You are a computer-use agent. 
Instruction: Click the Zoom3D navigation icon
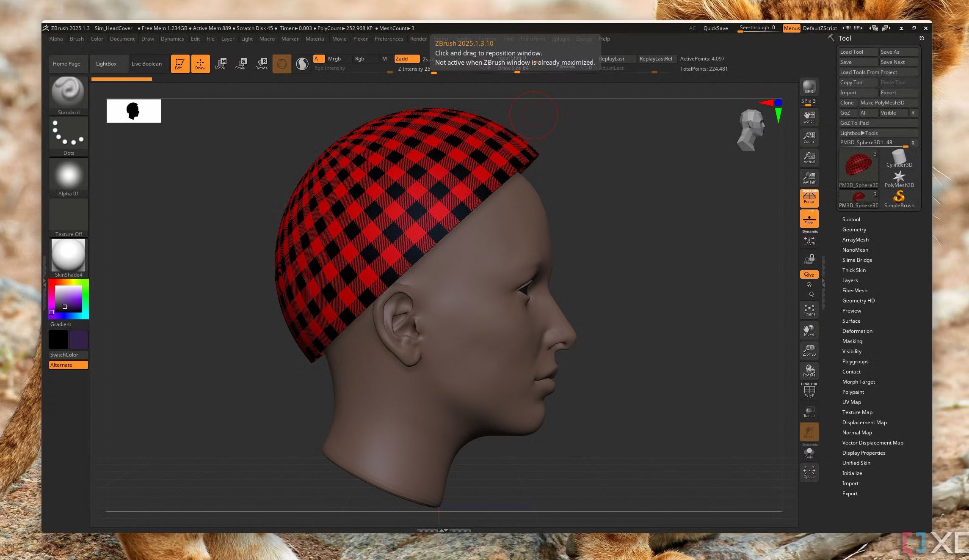pos(809,351)
